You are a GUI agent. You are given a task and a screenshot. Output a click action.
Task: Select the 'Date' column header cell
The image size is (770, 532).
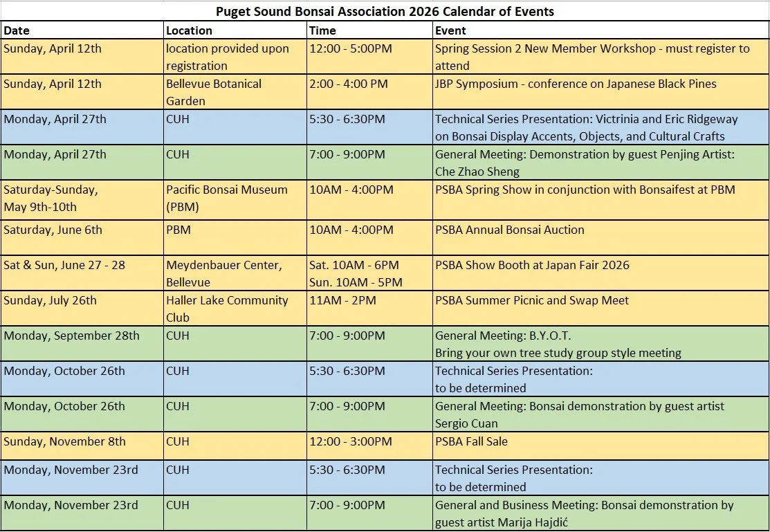point(82,30)
